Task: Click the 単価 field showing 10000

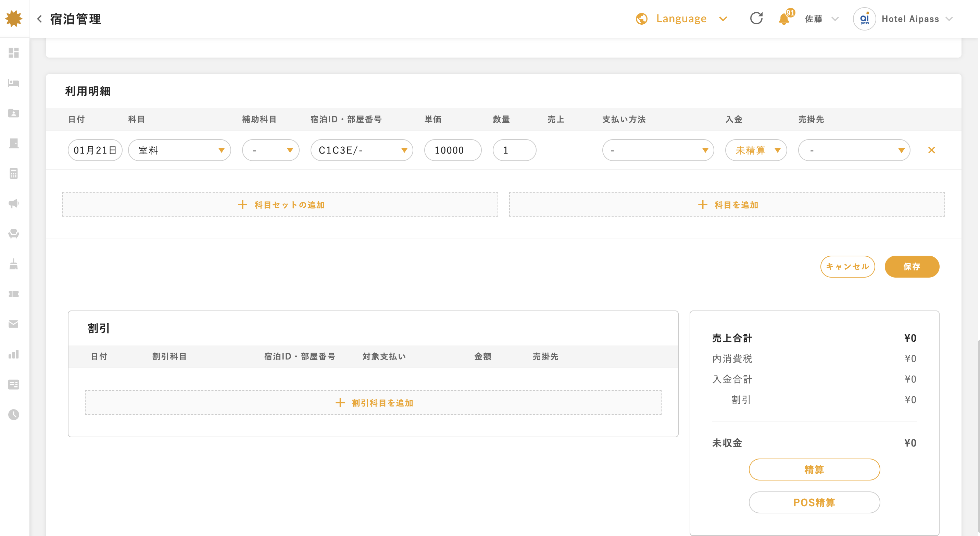Action: pos(453,150)
